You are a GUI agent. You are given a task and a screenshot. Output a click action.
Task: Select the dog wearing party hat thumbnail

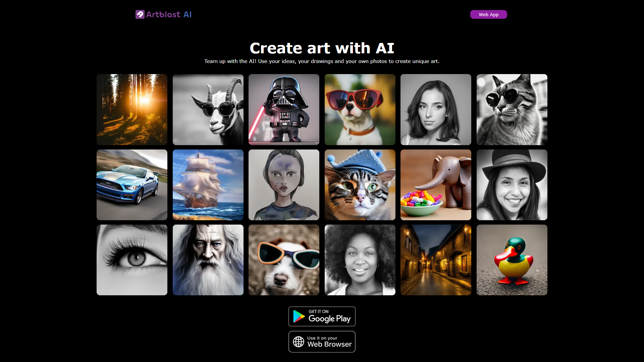(360, 184)
